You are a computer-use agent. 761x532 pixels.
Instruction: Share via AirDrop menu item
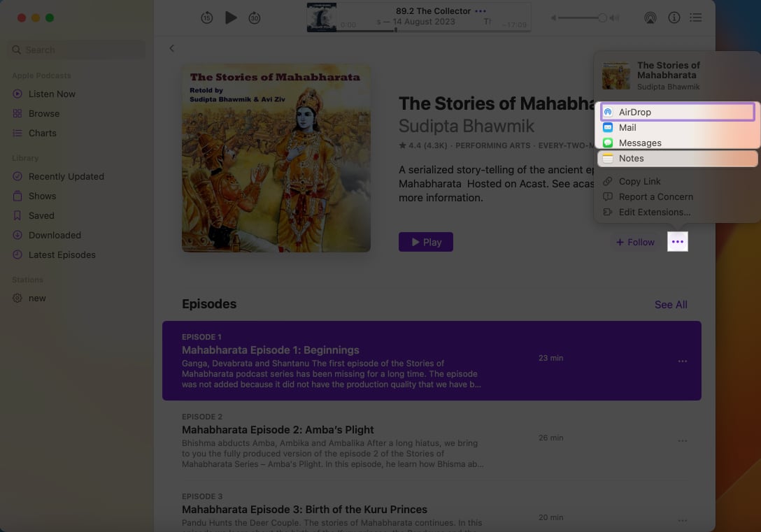tap(678, 112)
